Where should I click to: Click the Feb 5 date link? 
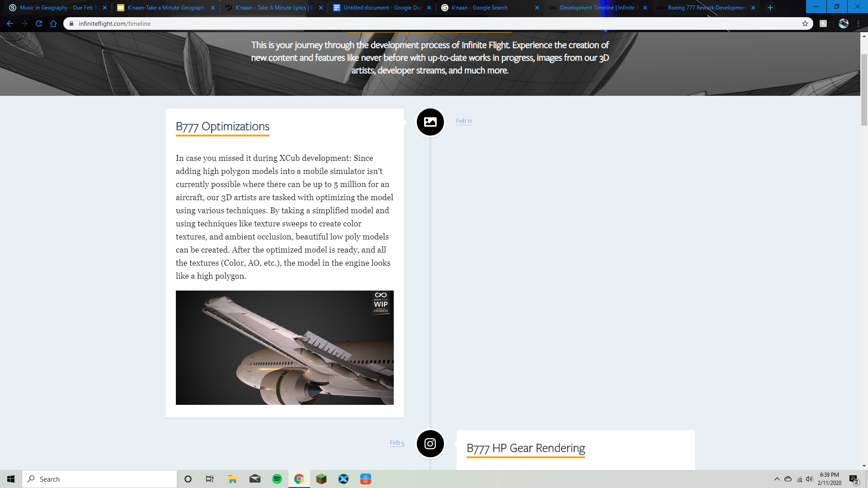coord(397,443)
